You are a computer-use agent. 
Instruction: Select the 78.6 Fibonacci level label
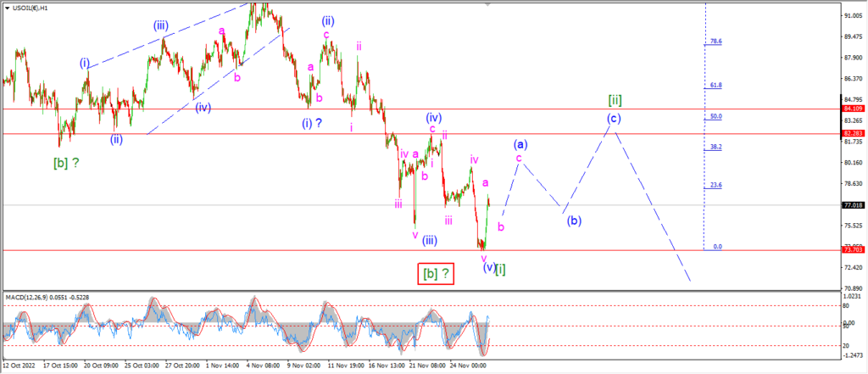click(716, 42)
